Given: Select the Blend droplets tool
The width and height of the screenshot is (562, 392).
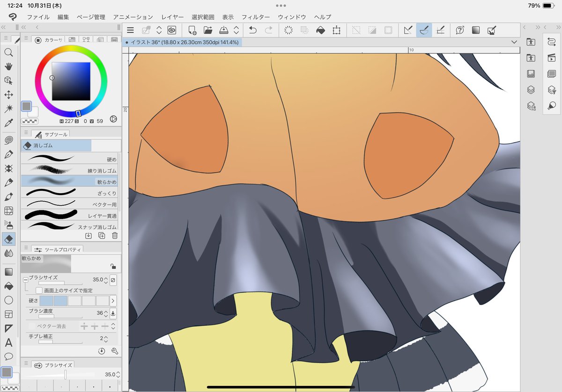Looking at the screenshot, I should (x=8, y=253).
